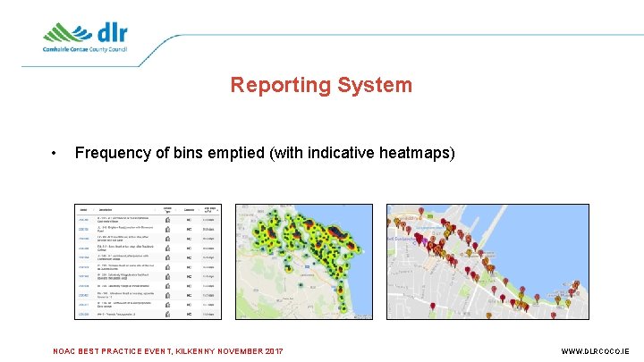Click the dlr County Council logo
This screenshot has width=644, height=362.
[86, 38]
